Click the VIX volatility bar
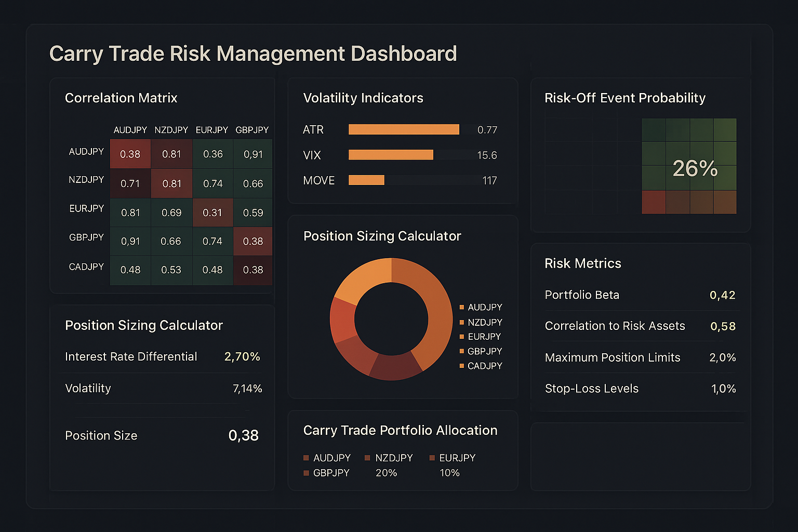Viewport: 798px width, 532px height. pyautogui.click(x=391, y=155)
